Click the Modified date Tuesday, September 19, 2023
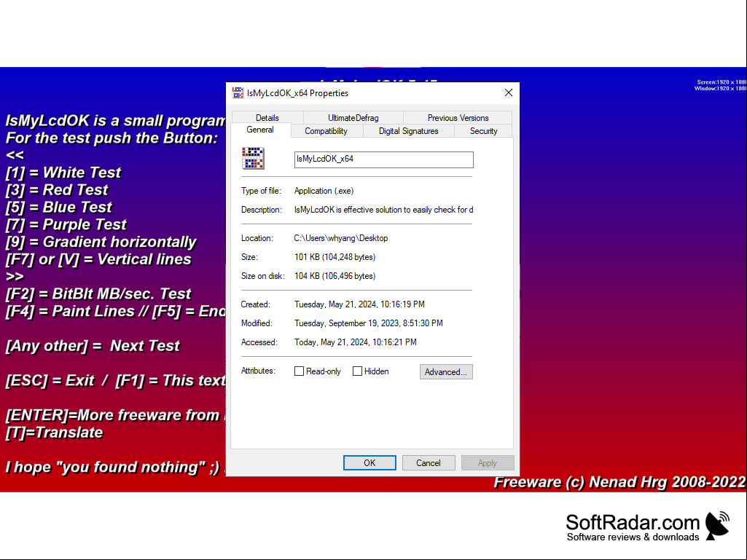Viewport: 747px width, 560px height. (369, 323)
